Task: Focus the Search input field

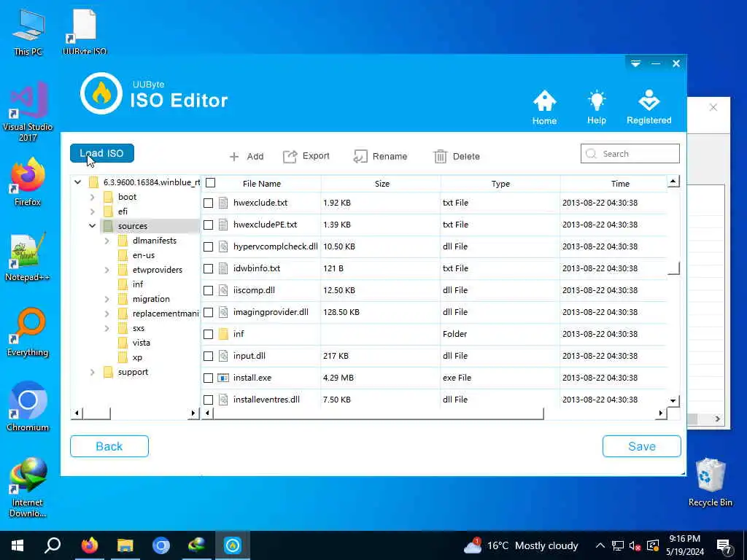Action: (630, 154)
